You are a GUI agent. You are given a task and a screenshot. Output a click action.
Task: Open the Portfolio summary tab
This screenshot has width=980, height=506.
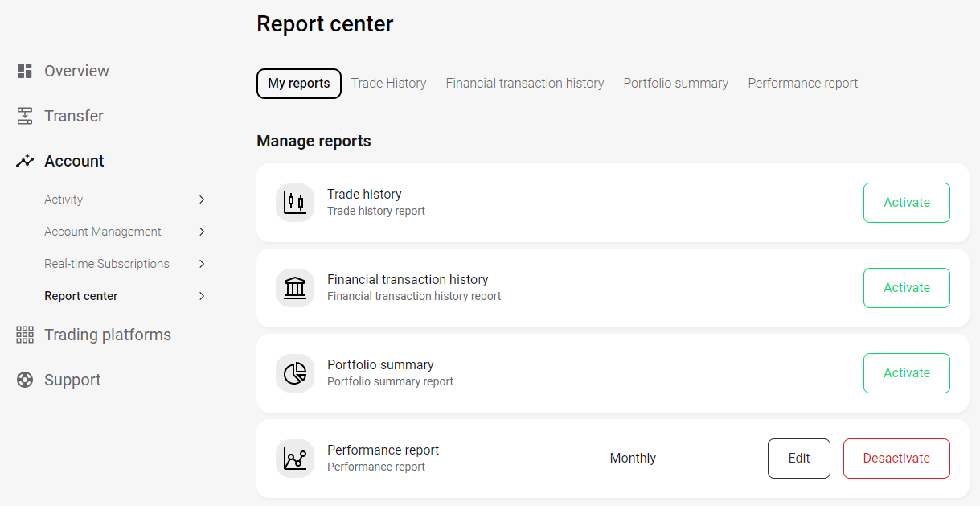pyautogui.click(x=676, y=84)
